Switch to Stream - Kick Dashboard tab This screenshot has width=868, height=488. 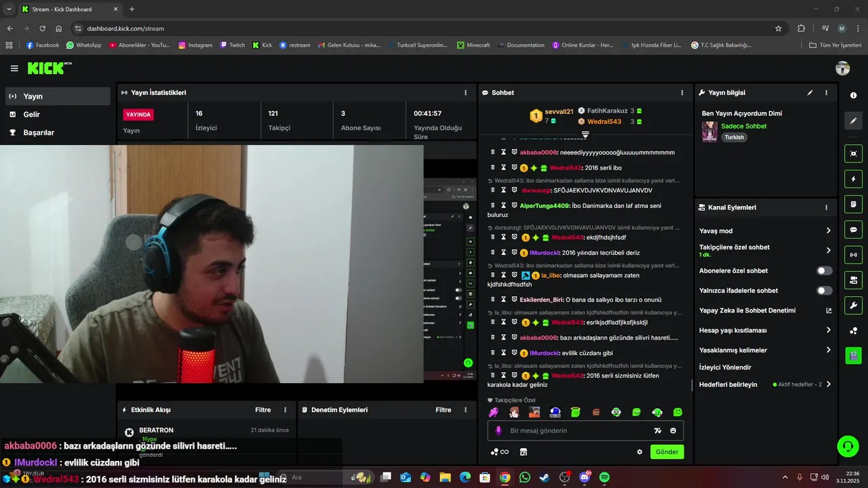71,9
